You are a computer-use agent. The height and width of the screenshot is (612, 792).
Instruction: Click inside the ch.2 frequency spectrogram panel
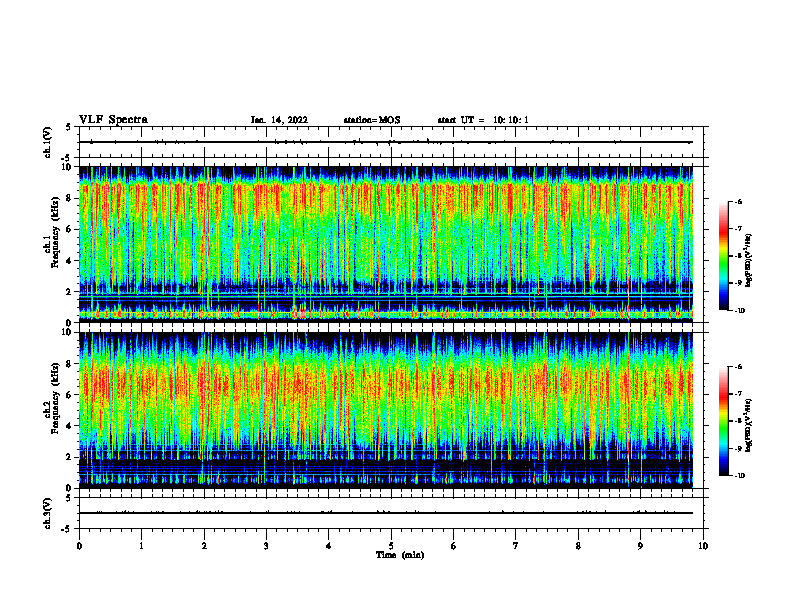(x=386, y=410)
